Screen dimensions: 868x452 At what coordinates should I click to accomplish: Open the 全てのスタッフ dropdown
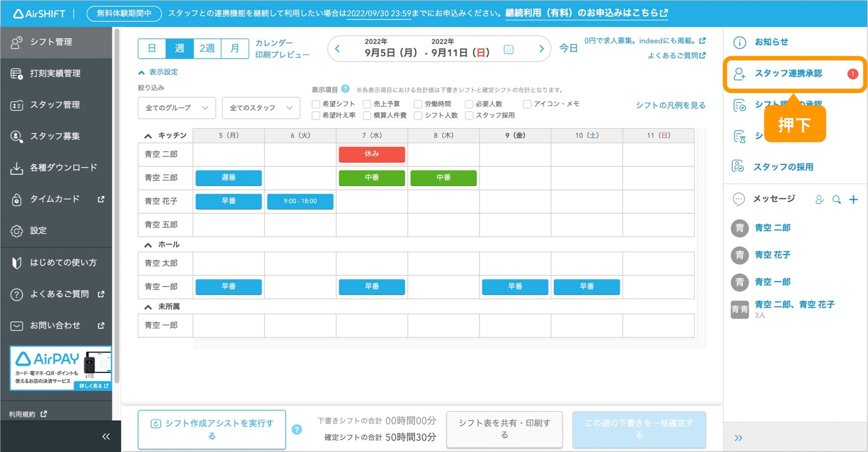(x=261, y=108)
